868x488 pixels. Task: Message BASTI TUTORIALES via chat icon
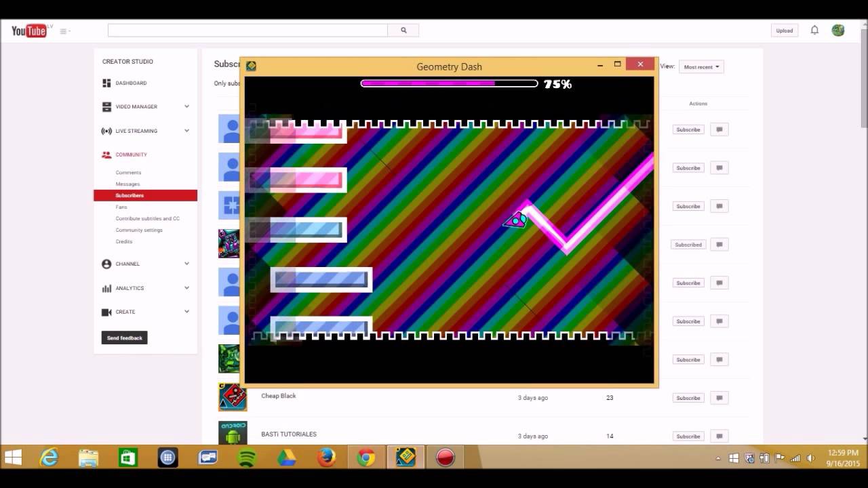(719, 436)
